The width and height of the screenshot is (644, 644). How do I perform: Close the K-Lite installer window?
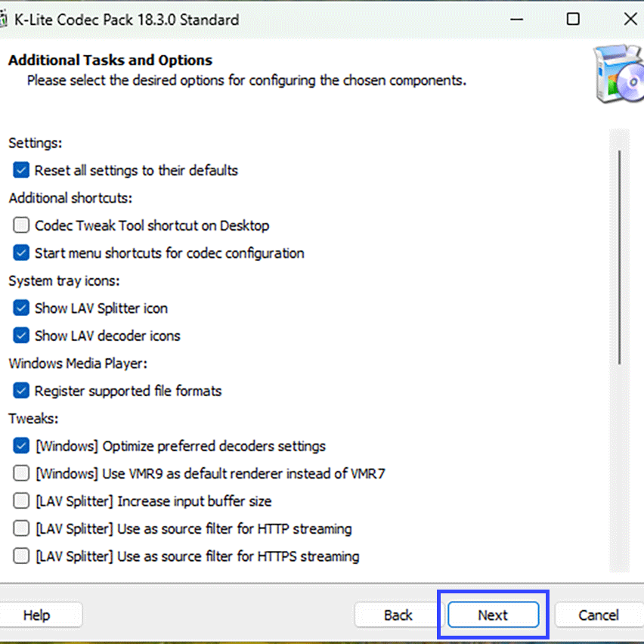point(630,20)
